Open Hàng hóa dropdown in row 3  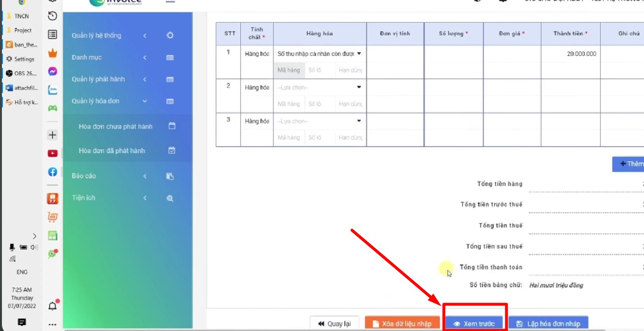[319, 121]
